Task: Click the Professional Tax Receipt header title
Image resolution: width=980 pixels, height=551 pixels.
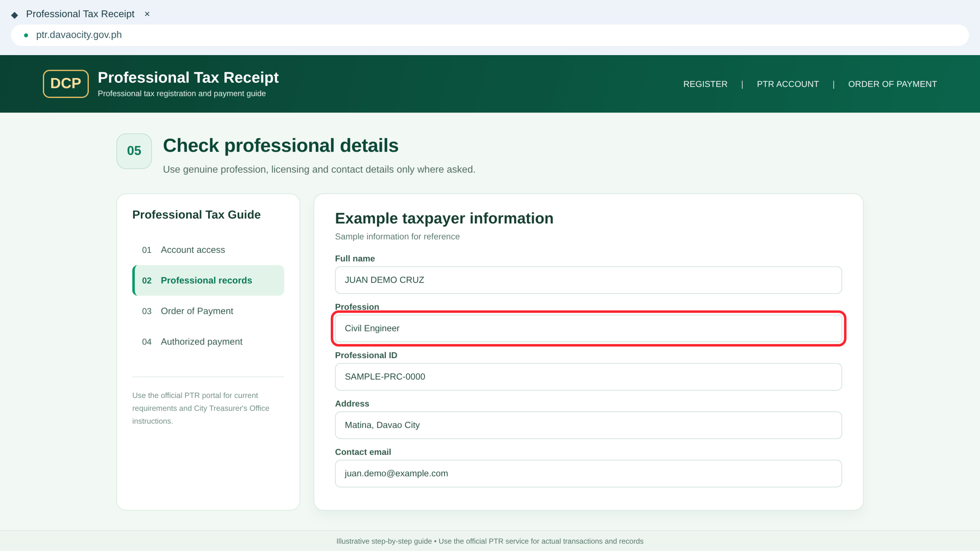Action: tap(188, 77)
